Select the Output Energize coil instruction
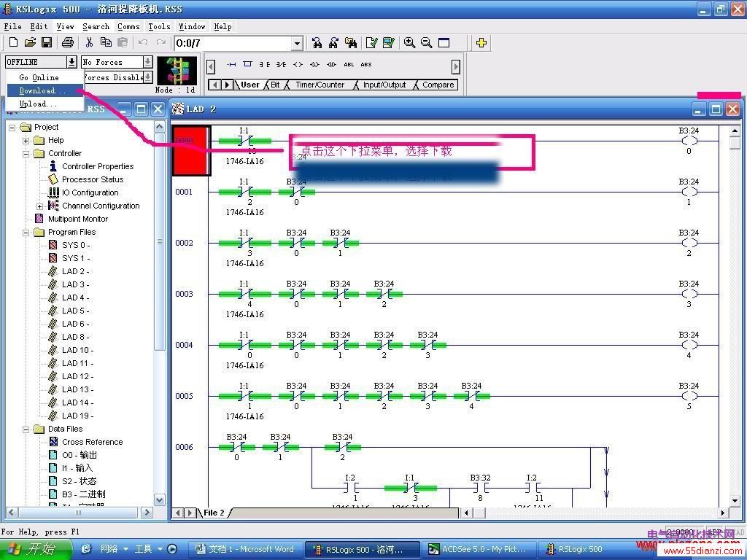The height and width of the screenshot is (560, 747). pyautogui.click(x=298, y=64)
